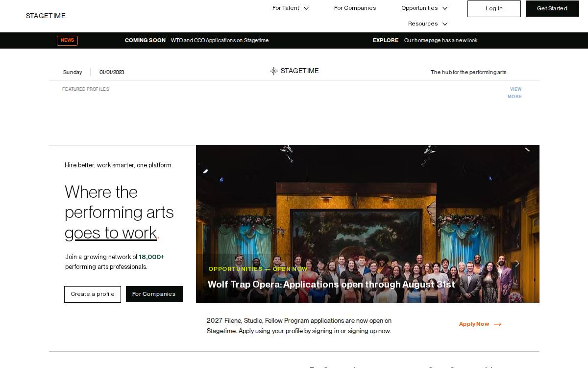Advance to next carousel slide arrow

click(x=517, y=264)
